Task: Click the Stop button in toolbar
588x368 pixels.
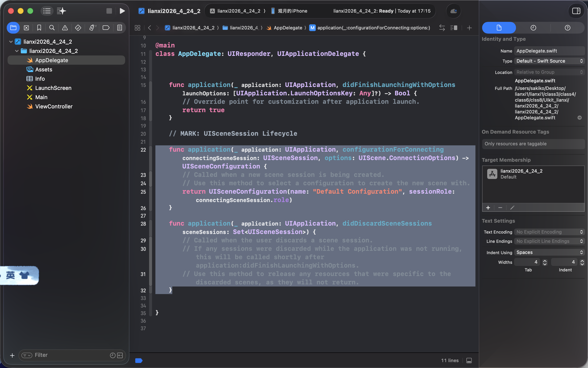Action: (x=109, y=11)
